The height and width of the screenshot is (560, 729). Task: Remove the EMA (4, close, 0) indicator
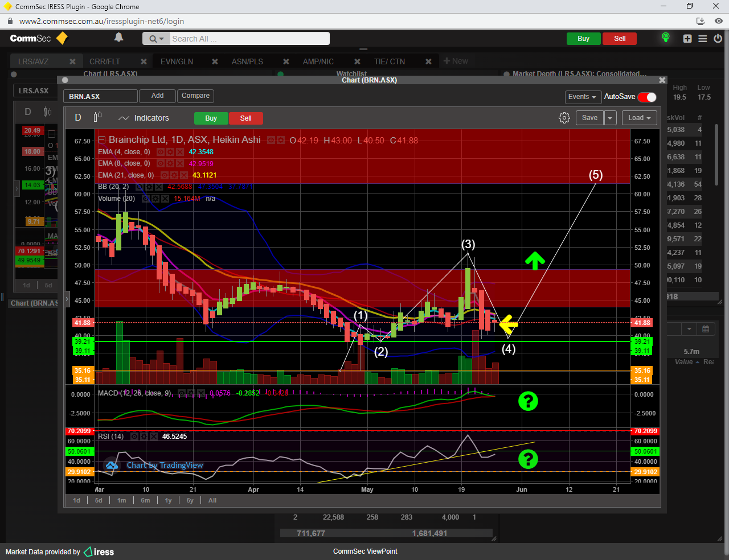click(180, 152)
